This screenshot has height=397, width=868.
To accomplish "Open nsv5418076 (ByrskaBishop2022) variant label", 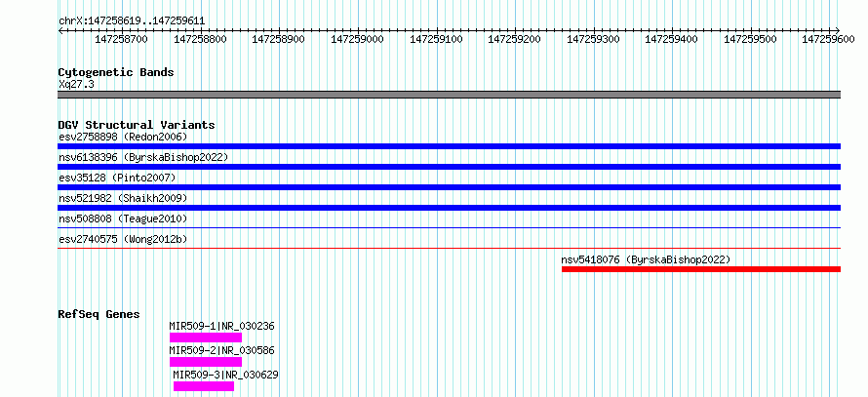I will click(646, 259).
